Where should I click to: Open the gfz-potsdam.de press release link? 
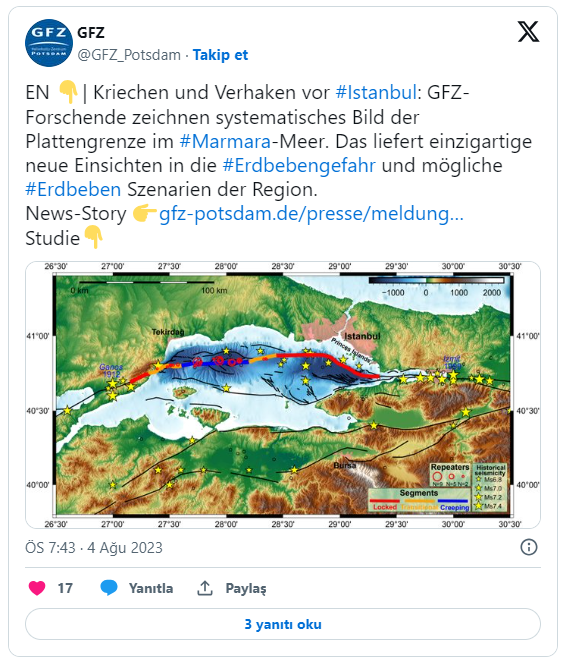311,214
